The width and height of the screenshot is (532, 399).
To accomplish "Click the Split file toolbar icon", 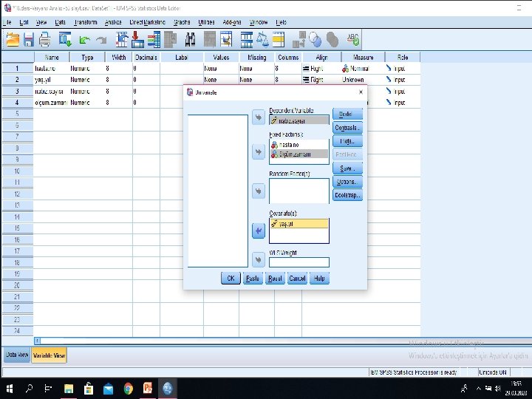I will (x=247, y=39).
